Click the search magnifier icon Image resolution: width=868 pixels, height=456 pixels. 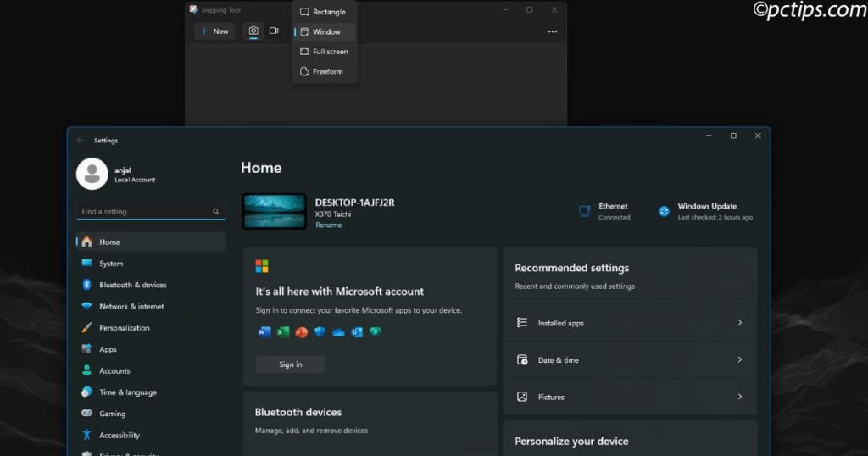216,211
